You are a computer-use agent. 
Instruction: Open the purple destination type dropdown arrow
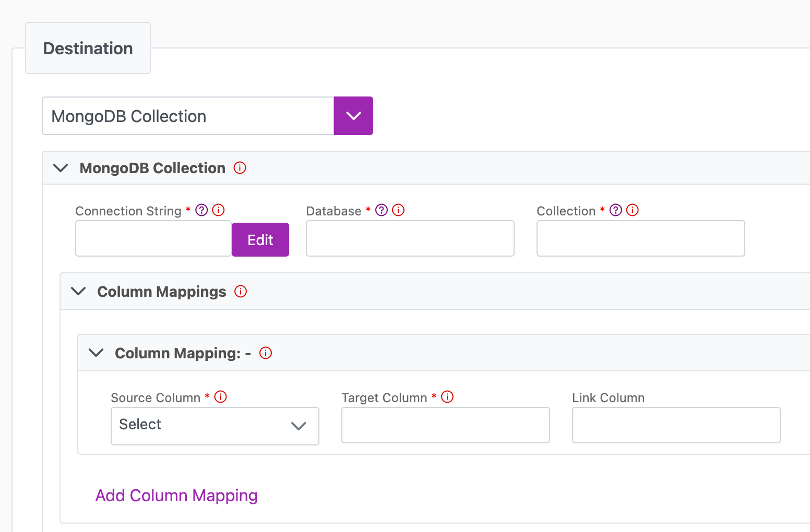coord(353,116)
